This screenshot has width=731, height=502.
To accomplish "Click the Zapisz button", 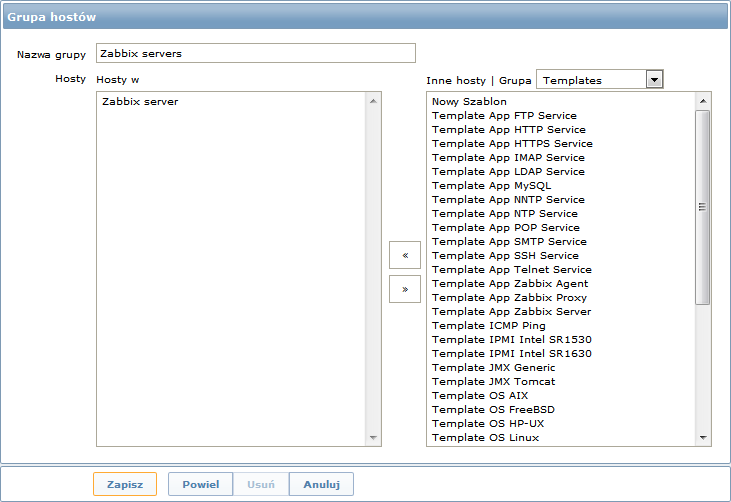I will pos(125,484).
